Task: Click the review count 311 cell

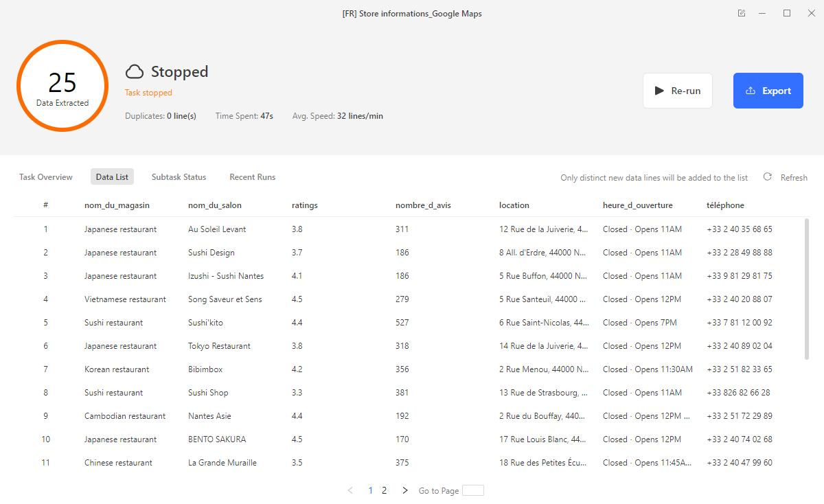Action: [x=402, y=229]
